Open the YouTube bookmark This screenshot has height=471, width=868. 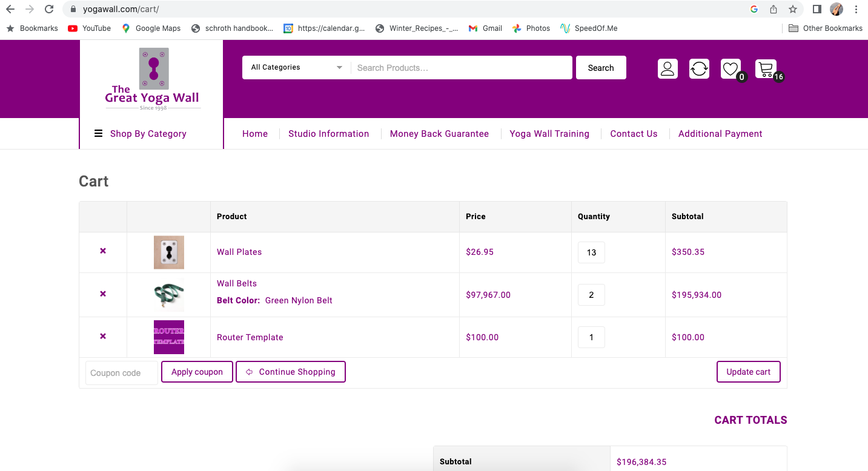88,28
